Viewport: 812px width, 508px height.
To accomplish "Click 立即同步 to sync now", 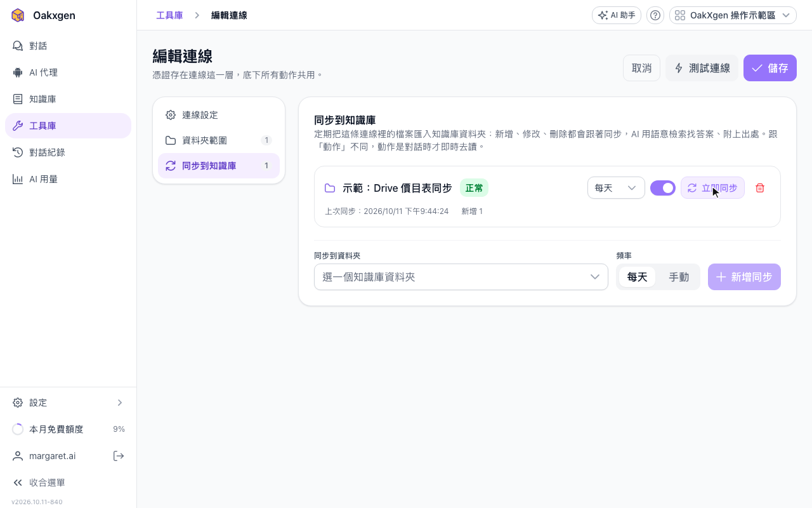I will pyautogui.click(x=712, y=188).
